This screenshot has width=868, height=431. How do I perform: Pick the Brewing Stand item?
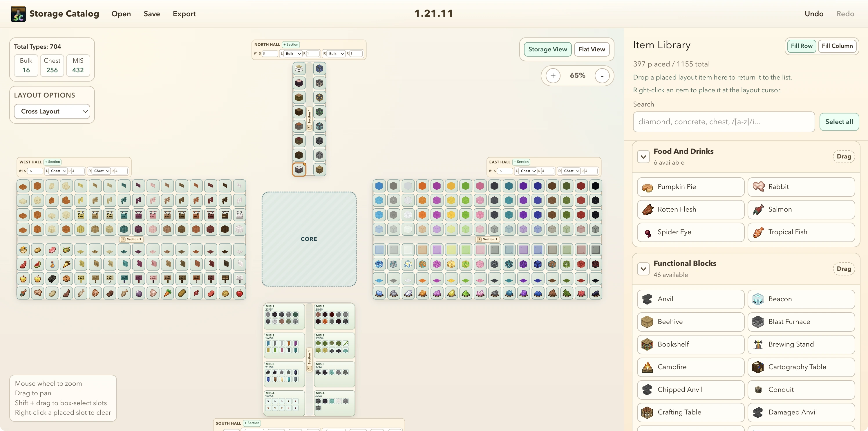[x=801, y=344]
